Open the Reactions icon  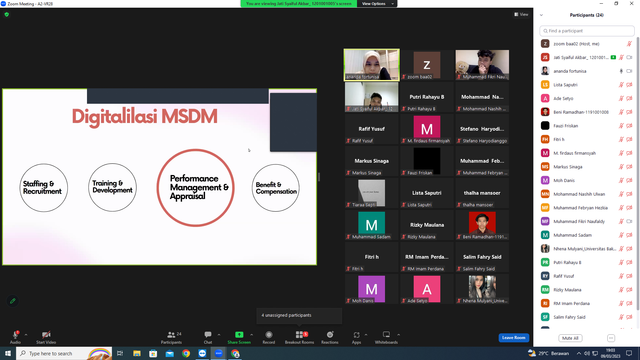[330, 335]
